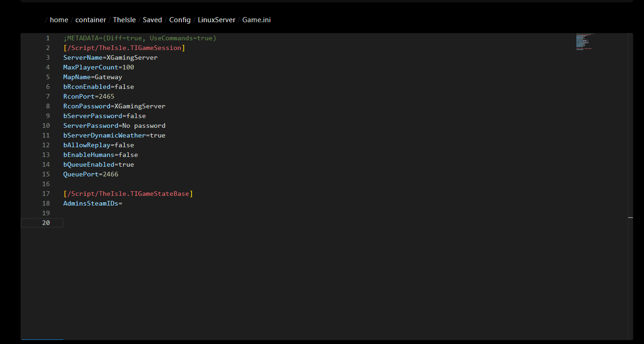
Task: Click the METADATA comment on line 1
Action: (139, 38)
